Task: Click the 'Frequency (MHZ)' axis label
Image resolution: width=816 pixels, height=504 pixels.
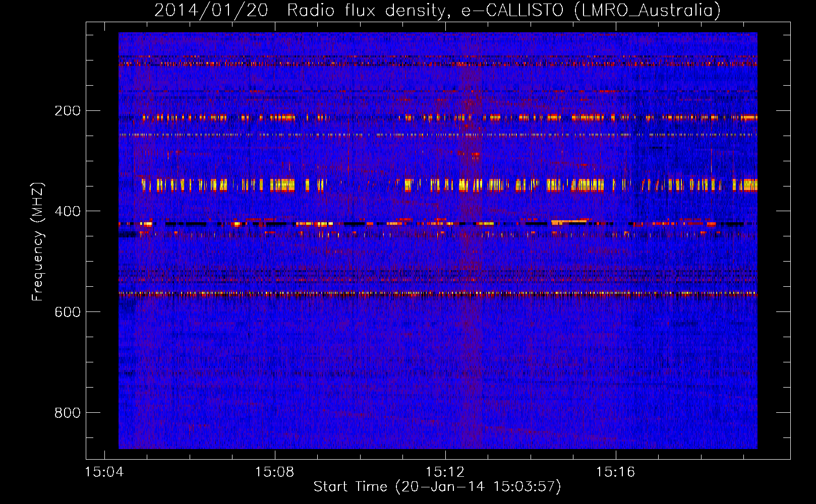Action: (x=38, y=242)
